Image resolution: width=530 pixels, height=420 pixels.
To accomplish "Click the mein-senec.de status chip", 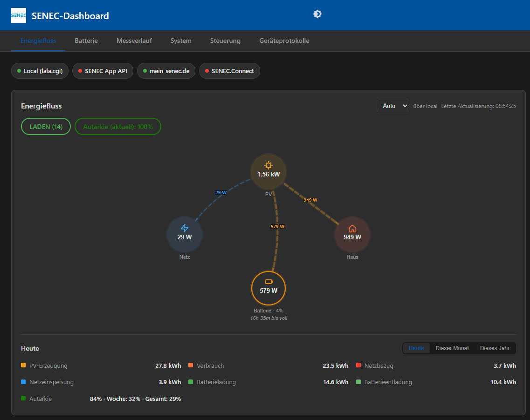I will click(x=166, y=71).
